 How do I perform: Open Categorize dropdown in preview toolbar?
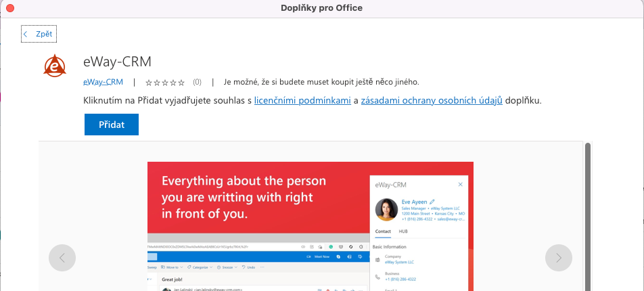tap(200, 267)
